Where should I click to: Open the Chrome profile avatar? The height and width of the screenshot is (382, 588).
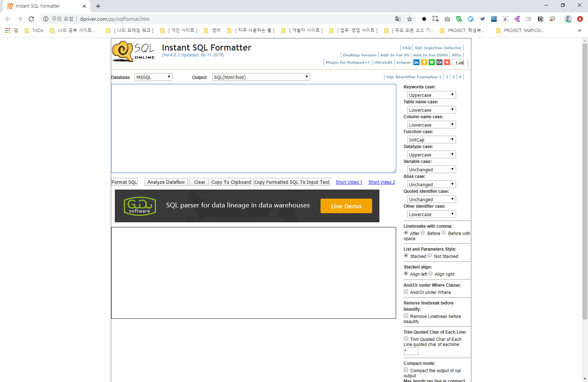click(568, 19)
